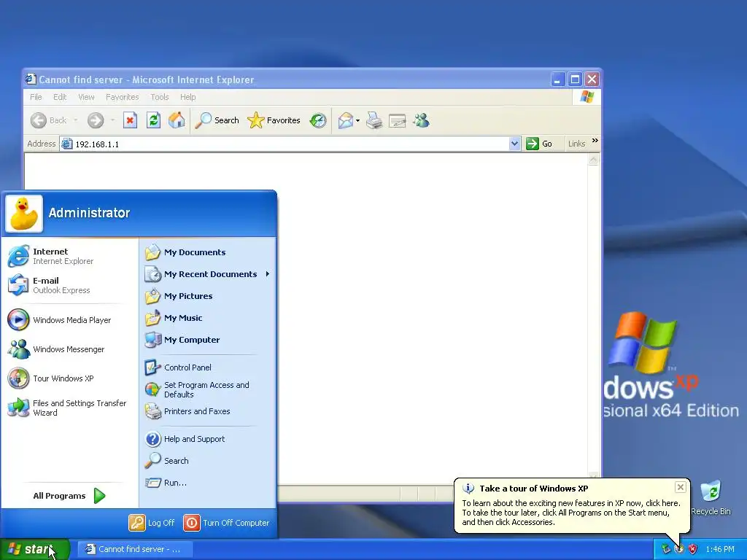The height and width of the screenshot is (560, 747).
Task: Open the View menu
Action: click(86, 97)
